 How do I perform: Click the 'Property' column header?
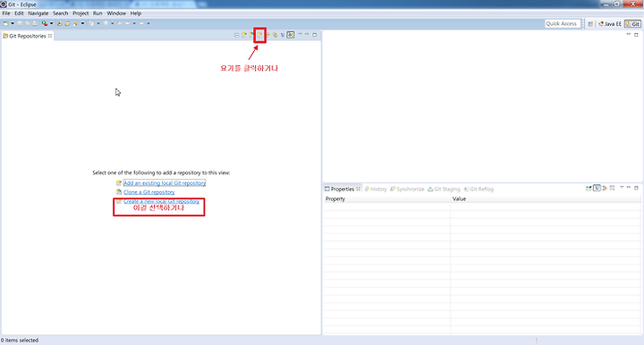387,199
